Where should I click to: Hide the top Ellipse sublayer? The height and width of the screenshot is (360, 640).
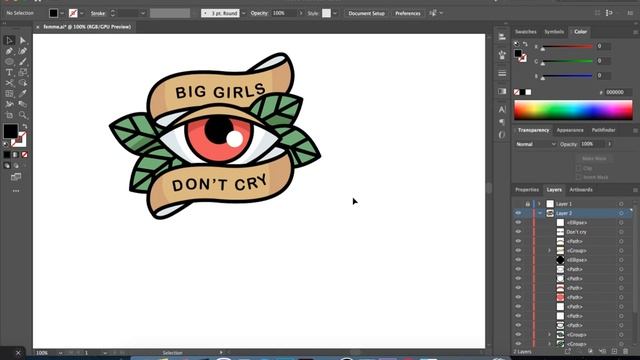[x=518, y=222]
